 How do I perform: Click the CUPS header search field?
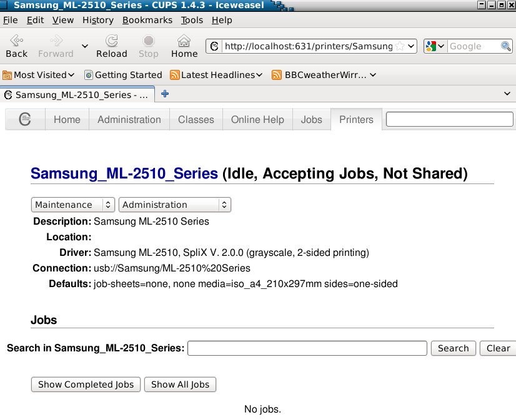pos(450,119)
